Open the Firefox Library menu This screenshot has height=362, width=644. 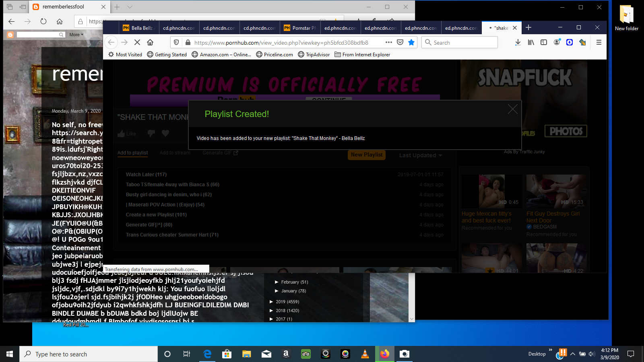coord(531,42)
